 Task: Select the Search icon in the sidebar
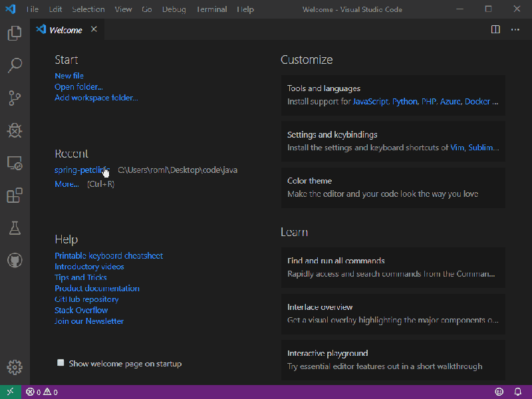(x=15, y=65)
